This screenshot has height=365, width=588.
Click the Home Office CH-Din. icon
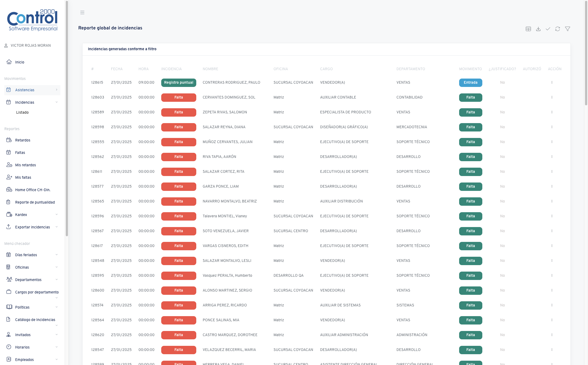click(9, 190)
